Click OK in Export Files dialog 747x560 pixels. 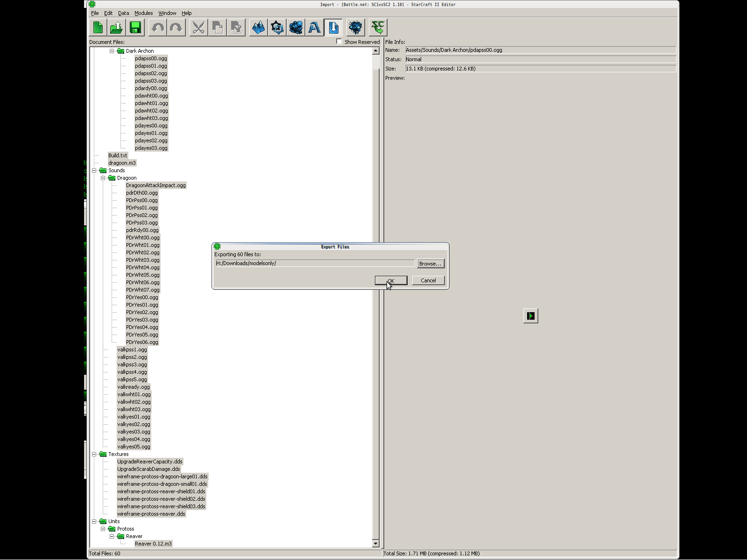(x=391, y=280)
